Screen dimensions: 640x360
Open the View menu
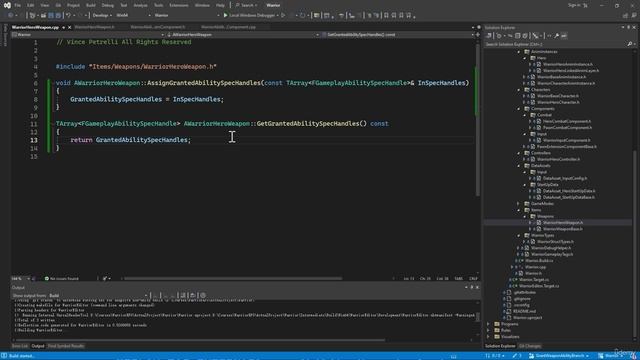[44, 5]
